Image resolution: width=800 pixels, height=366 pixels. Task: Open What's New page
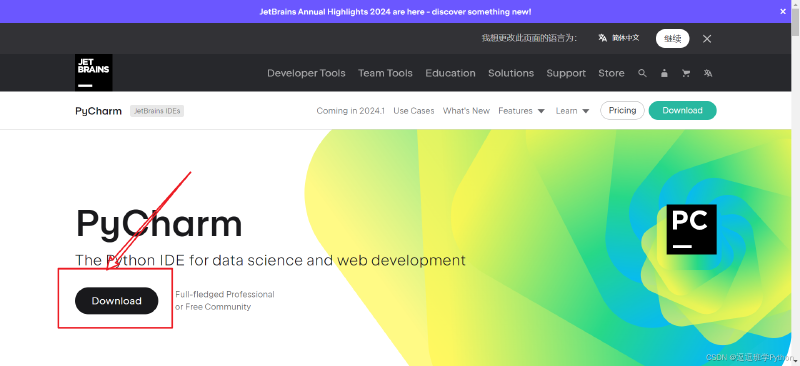[466, 111]
